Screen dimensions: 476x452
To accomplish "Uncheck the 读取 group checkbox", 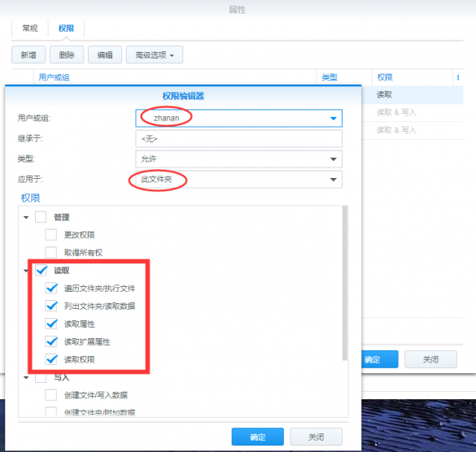I will 41,270.
